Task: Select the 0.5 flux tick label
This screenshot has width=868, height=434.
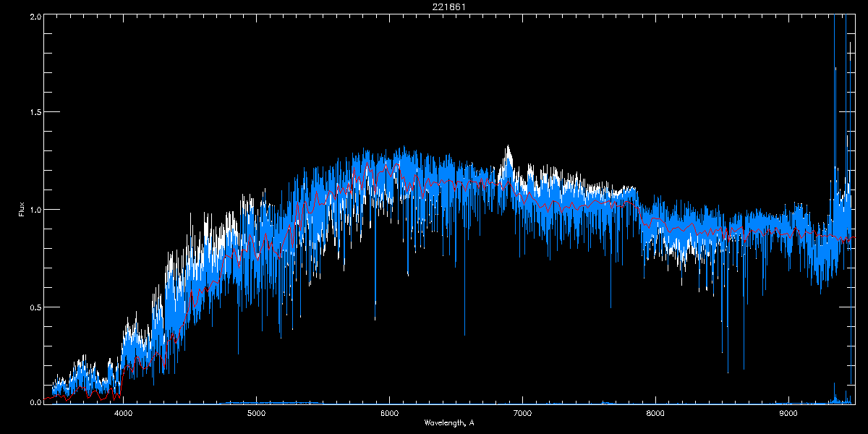Action: [35, 307]
